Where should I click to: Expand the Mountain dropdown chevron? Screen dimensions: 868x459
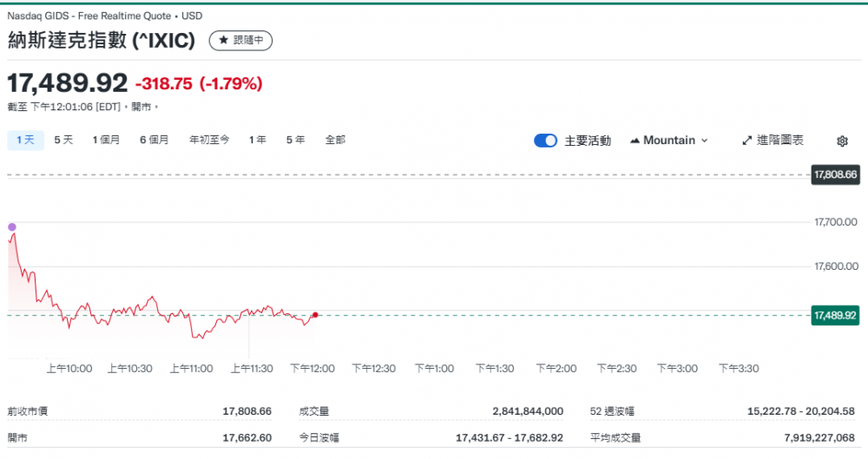704,141
